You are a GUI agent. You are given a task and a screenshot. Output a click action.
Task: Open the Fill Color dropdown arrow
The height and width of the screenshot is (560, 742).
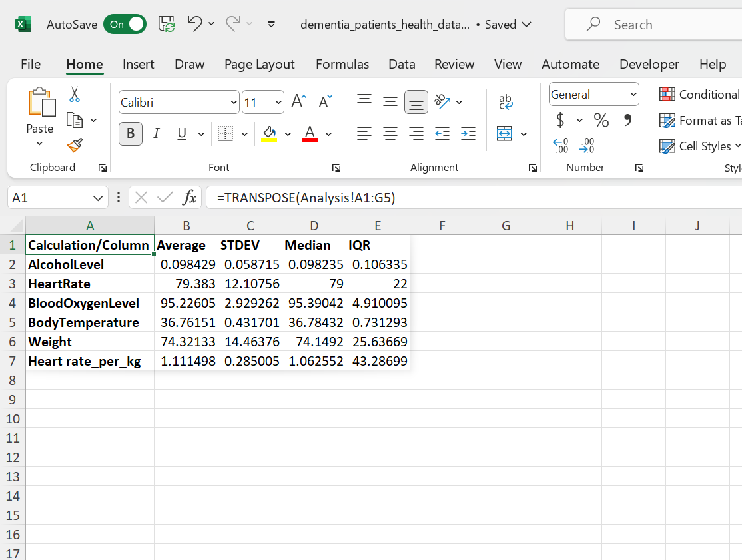coord(288,133)
